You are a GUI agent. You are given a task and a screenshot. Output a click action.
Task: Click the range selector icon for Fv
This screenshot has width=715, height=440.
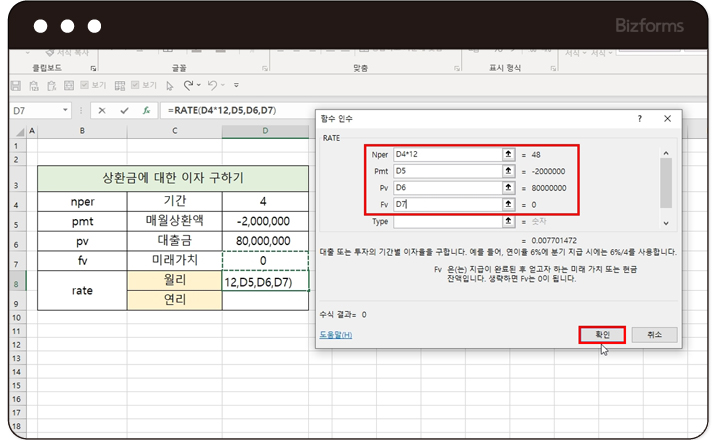pos(508,205)
